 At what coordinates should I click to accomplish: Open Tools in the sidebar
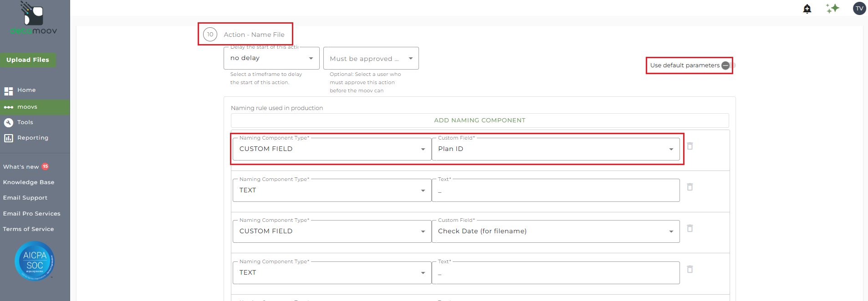25,122
